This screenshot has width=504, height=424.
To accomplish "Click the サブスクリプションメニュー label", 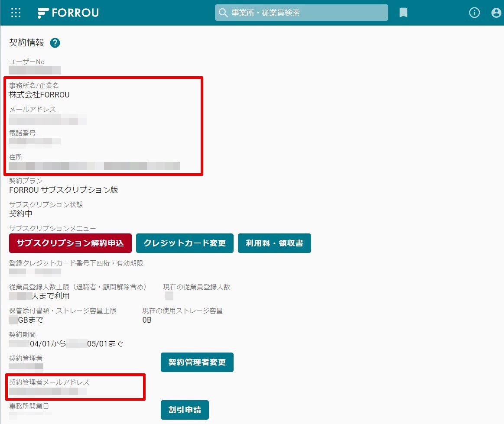I will (52, 228).
